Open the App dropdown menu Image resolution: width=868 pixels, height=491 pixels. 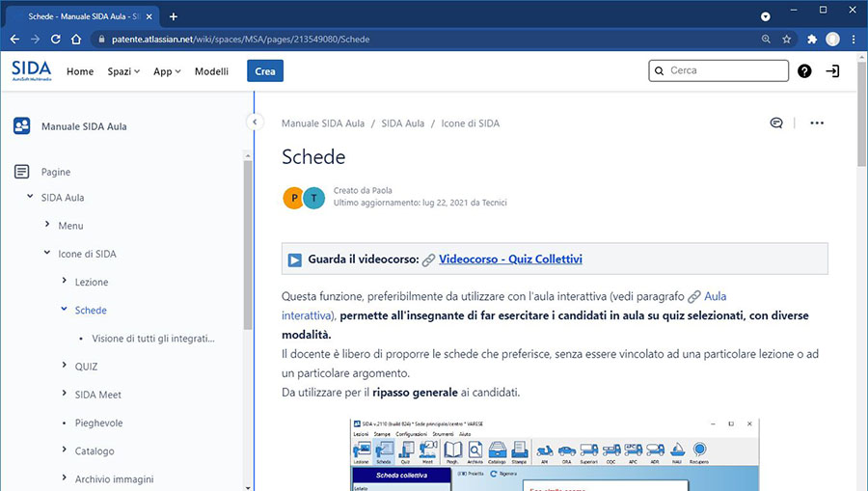[x=167, y=71]
